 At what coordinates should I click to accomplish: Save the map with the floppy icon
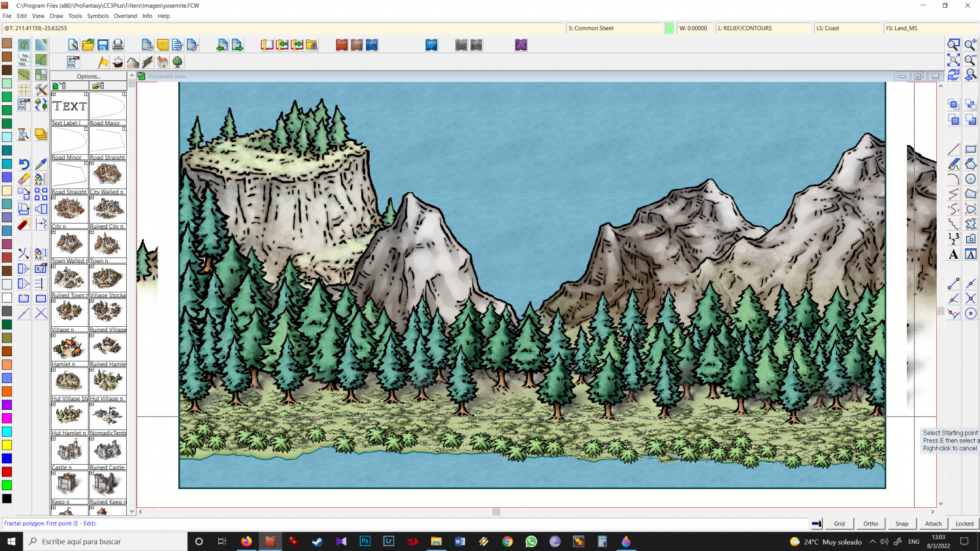click(103, 44)
